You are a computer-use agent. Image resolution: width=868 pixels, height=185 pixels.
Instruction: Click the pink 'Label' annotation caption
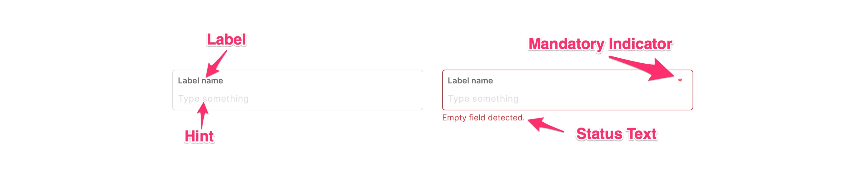point(226,40)
